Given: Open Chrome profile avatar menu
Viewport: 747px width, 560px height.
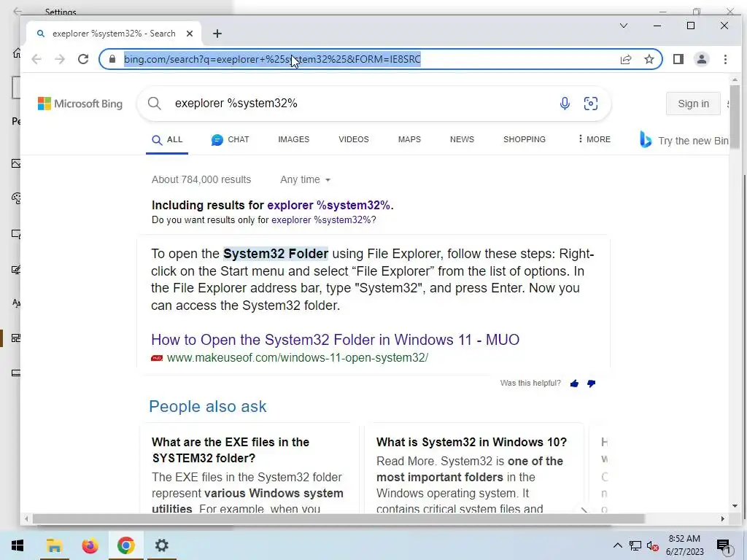Looking at the screenshot, I should 701,59.
